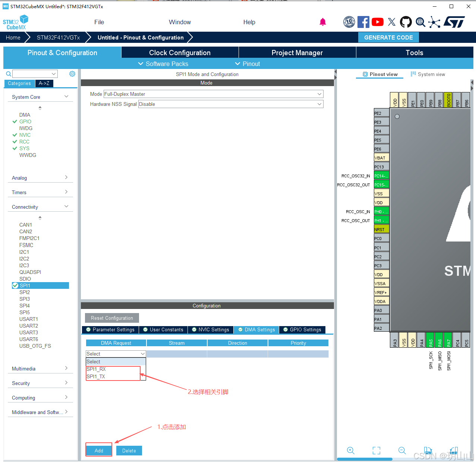Click the ST logo icon
476x464 pixels.
pos(454,22)
